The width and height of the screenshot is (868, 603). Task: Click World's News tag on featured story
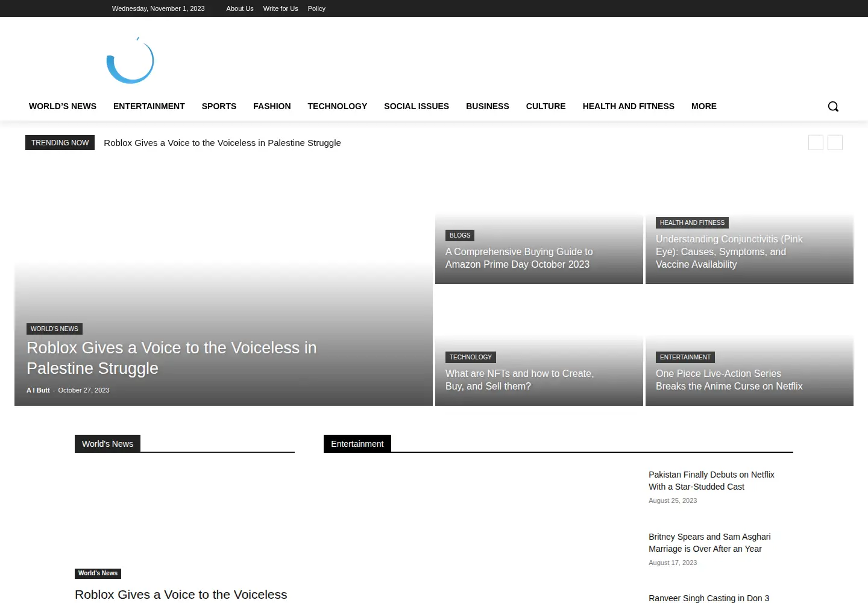pyautogui.click(x=54, y=329)
